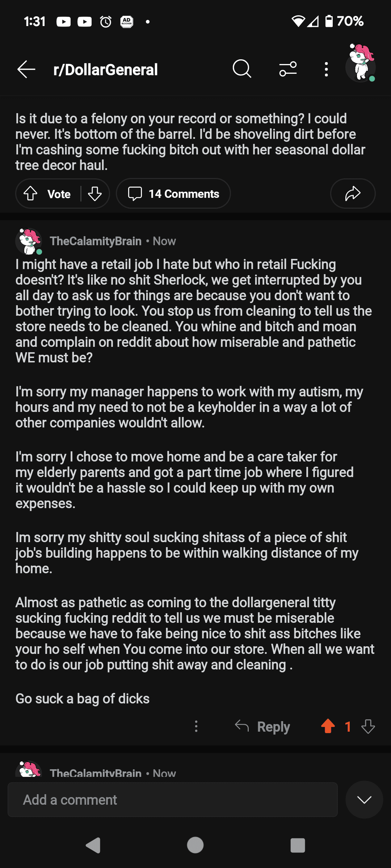Share the post

[352, 193]
